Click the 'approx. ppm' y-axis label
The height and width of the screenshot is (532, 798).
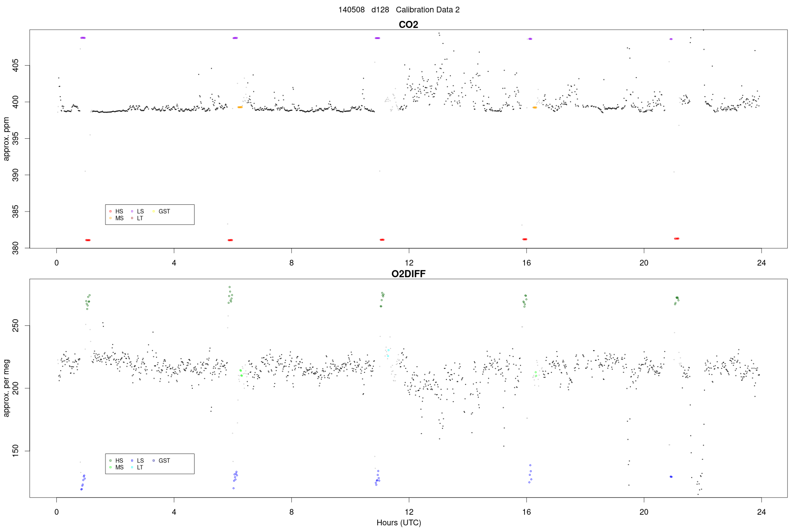click(6, 139)
